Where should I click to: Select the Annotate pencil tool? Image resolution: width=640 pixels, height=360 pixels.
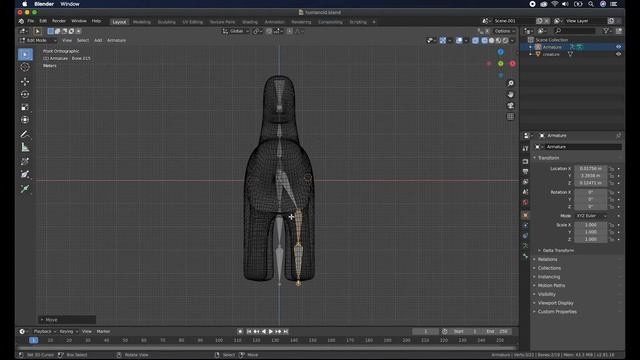pyautogui.click(x=25, y=134)
